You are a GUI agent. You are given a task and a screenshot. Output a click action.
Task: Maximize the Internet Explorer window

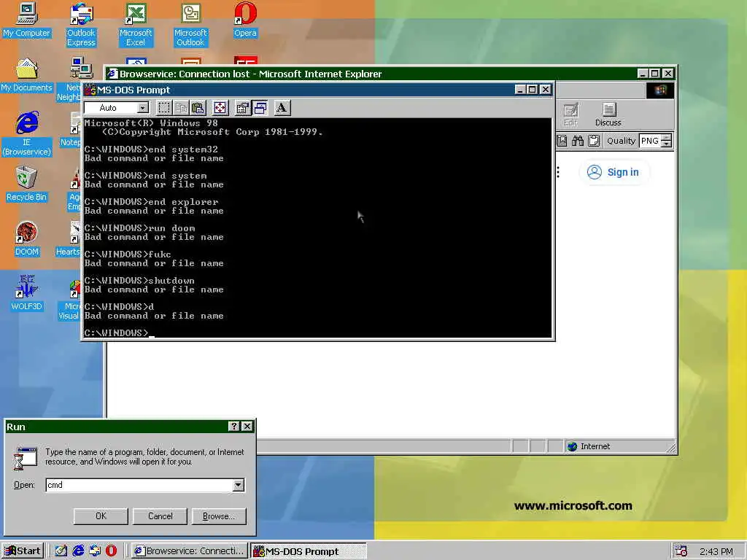pos(655,74)
